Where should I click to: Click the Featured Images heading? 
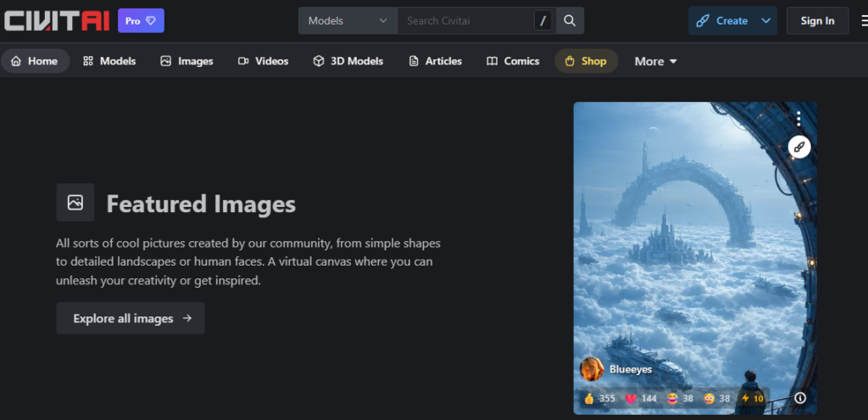pyautogui.click(x=201, y=204)
